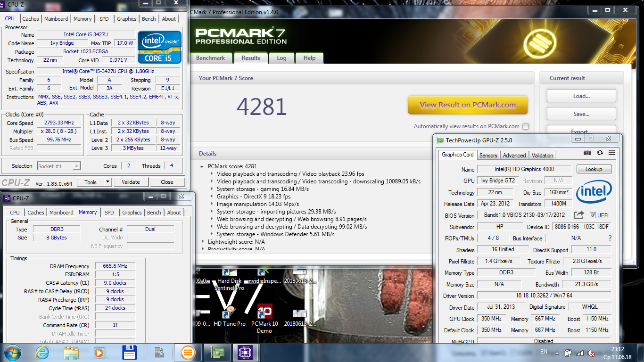The image size is (644, 362).
Task: Click the BIOS export share icon in GPU-Z
Action: [579, 215]
